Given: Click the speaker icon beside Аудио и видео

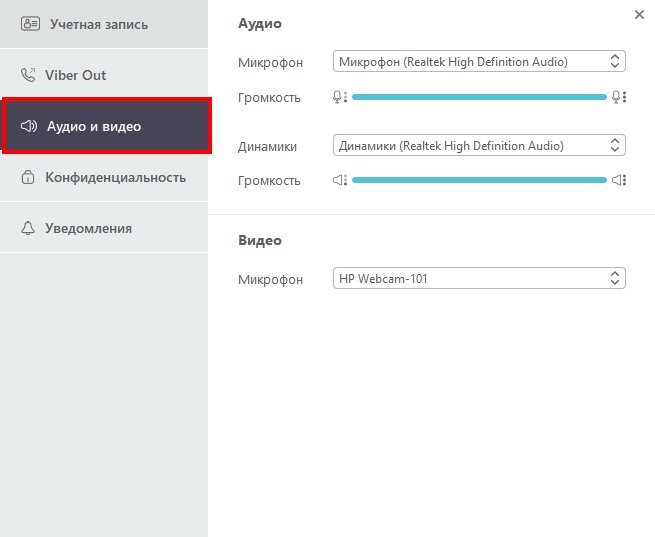Looking at the screenshot, I should click(x=28, y=127).
